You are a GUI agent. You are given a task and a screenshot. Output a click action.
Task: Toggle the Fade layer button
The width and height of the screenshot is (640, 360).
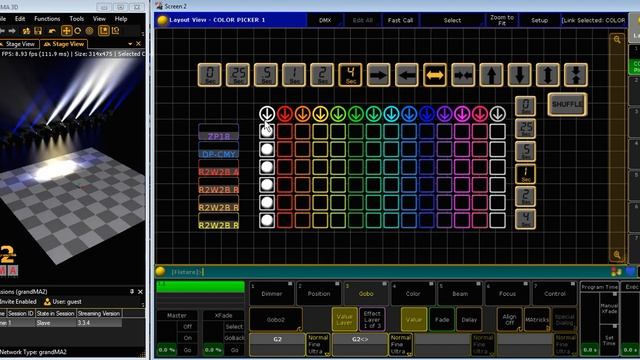(442, 320)
